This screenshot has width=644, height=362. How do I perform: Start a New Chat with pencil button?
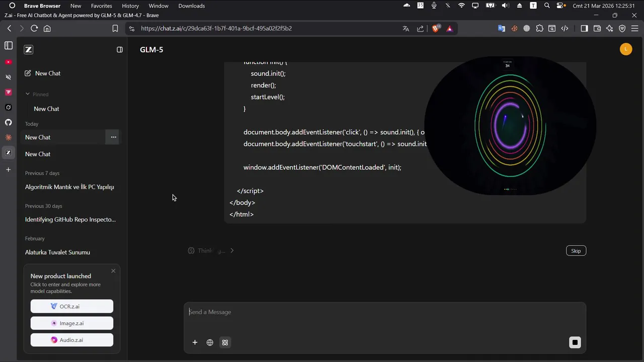click(x=43, y=73)
